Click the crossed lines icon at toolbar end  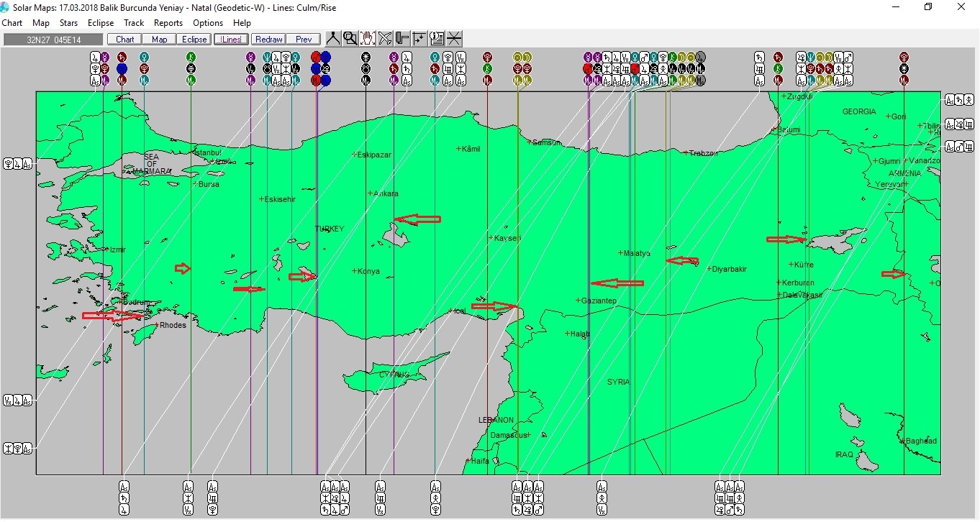point(454,39)
